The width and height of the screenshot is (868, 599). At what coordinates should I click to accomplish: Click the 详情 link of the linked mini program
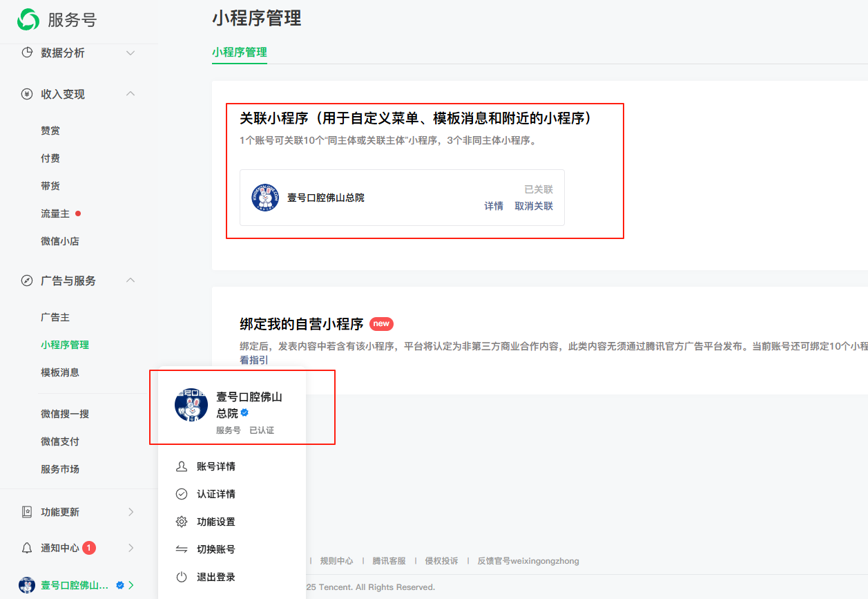pyautogui.click(x=494, y=206)
